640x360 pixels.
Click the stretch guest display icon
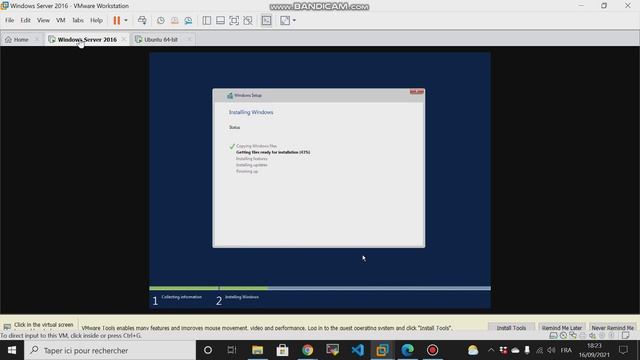tap(285, 20)
